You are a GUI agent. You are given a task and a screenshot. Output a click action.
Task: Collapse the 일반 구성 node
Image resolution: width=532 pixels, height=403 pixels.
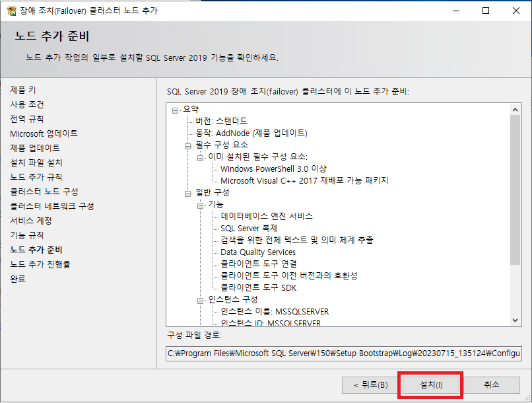[x=187, y=194]
